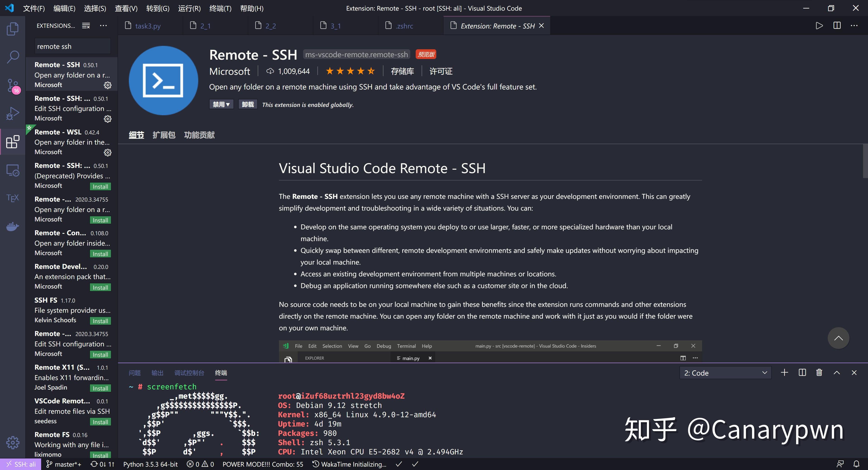Open the Extensions view icon
This screenshot has width=868, height=470.
pyautogui.click(x=12, y=142)
